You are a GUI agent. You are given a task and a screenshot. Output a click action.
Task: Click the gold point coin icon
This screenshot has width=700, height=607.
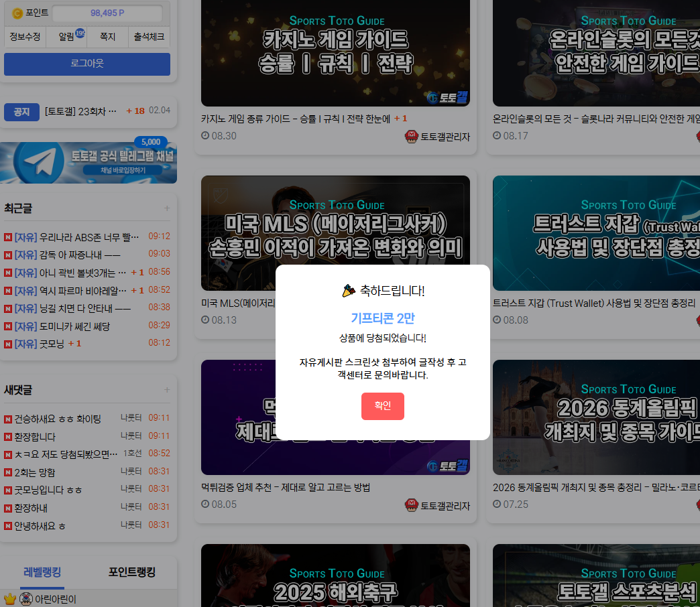click(x=17, y=13)
